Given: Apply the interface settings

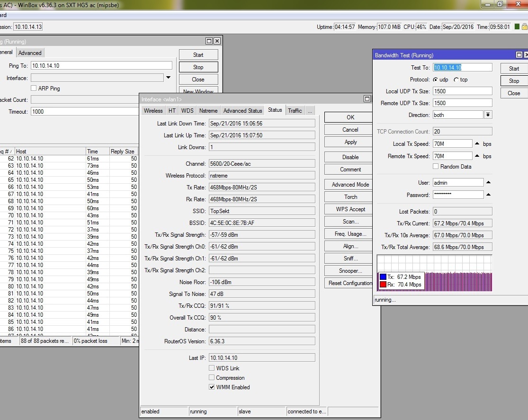Looking at the screenshot, I should coord(349,142).
